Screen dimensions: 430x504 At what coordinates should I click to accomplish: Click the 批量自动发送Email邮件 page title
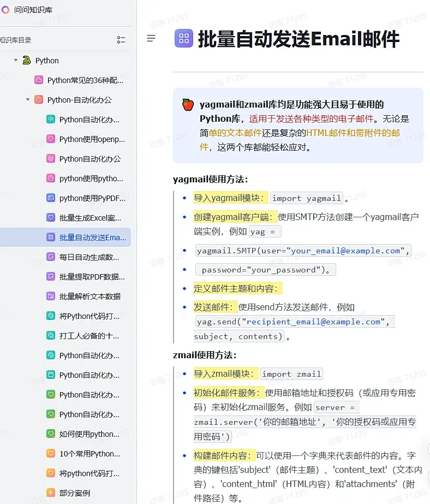298,39
